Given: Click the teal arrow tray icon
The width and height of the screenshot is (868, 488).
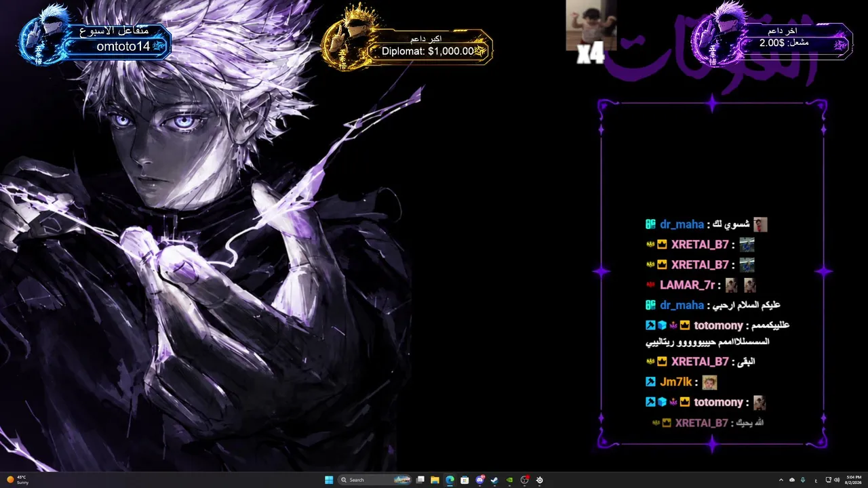Looking at the screenshot, I should click(x=803, y=480).
